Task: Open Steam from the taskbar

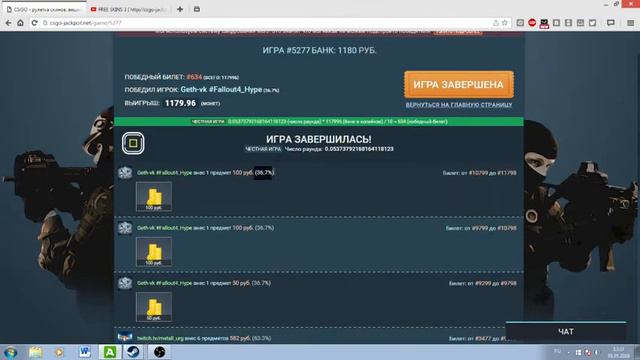Action: pyautogui.click(x=133, y=352)
